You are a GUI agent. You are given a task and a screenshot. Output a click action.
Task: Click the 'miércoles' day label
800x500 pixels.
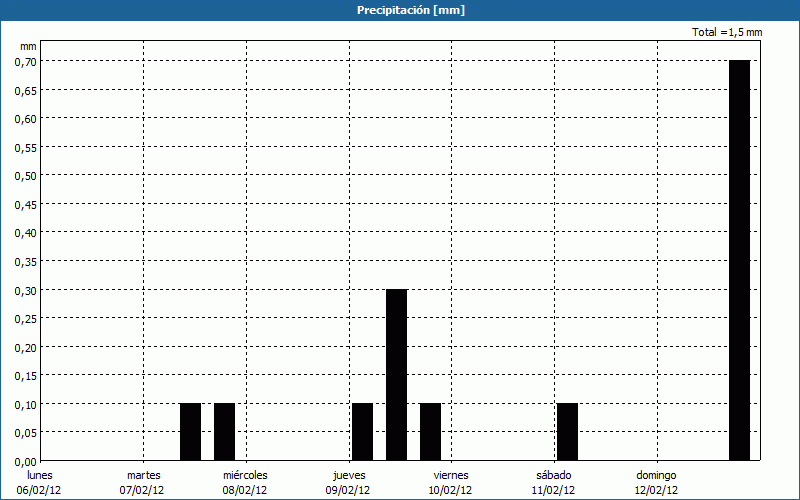tap(245, 475)
